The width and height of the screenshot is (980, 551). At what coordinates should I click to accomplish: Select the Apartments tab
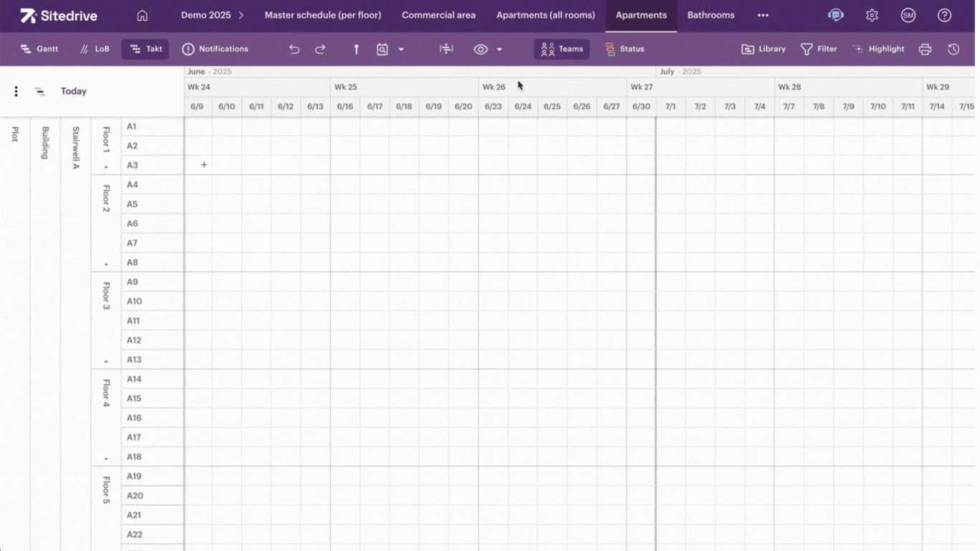(x=641, y=15)
